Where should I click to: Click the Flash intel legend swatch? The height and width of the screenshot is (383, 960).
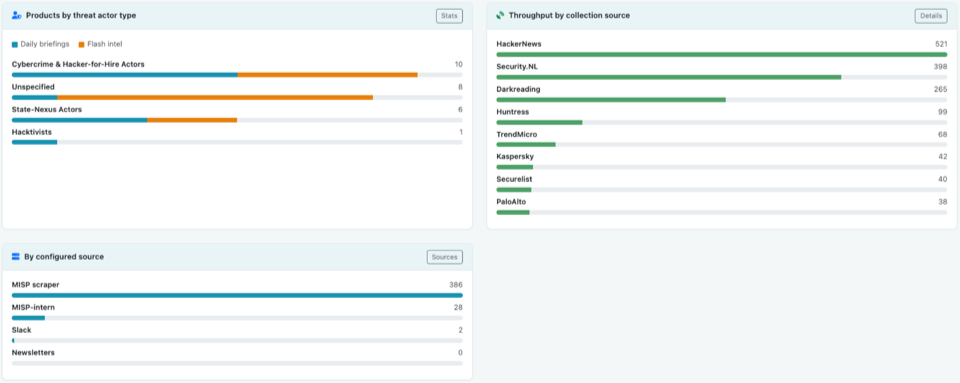point(81,45)
